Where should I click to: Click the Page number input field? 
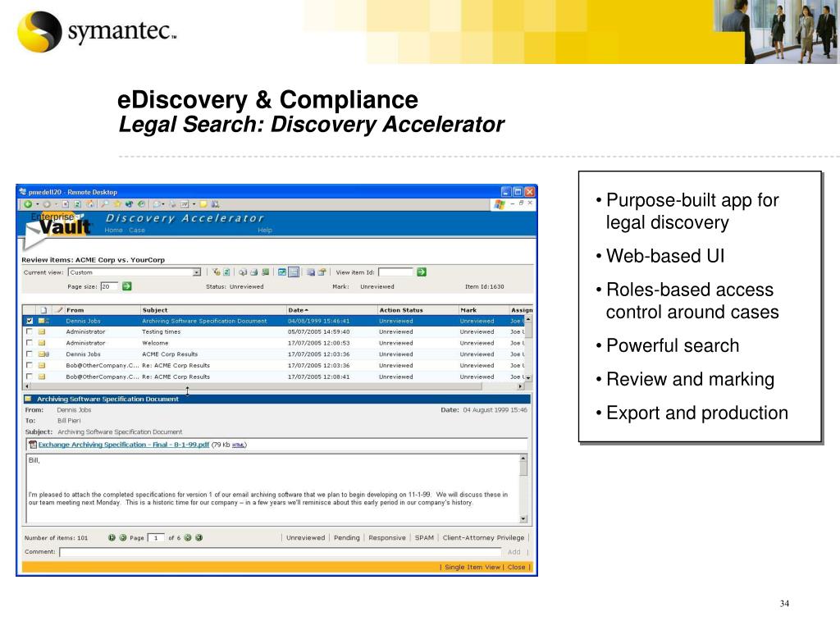tap(156, 537)
